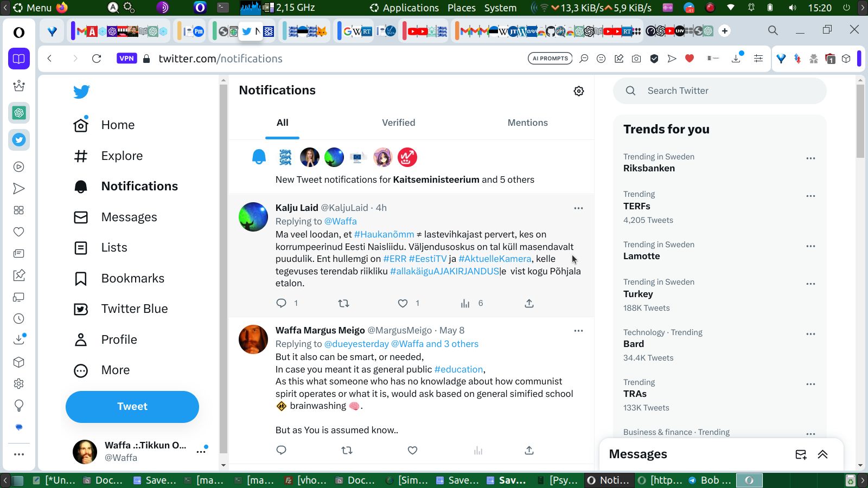Take a snapshot with the camera icon
This screenshot has height=488, width=868.
(x=636, y=59)
